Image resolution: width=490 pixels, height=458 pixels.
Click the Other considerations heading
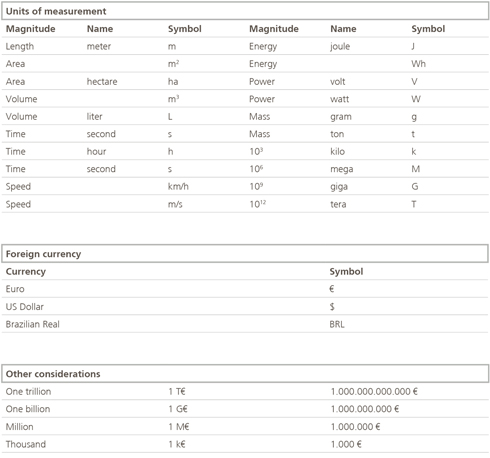(x=53, y=374)
